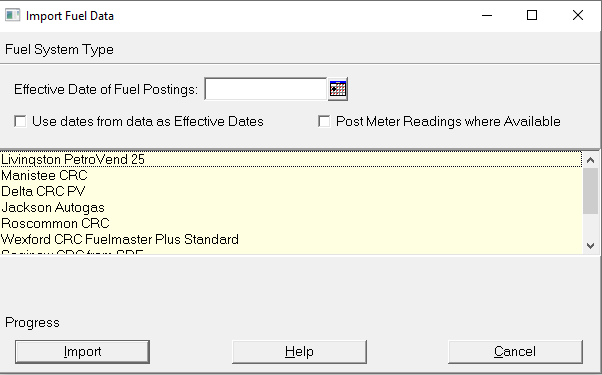
Task: Enable Use dates from data as Effective Dates
Action: (x=20, y=121)
